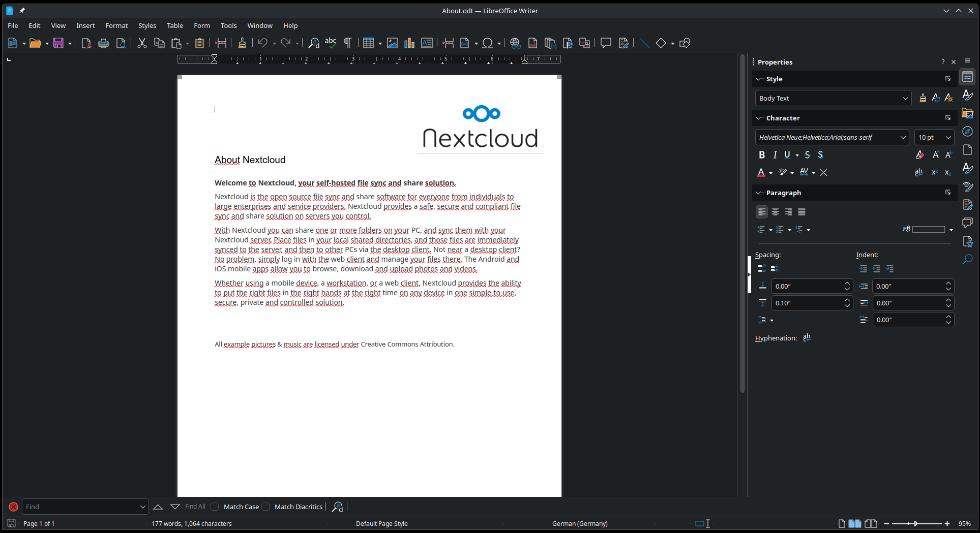
Task: Click the Find search input field
Action: tap(81, 507)
